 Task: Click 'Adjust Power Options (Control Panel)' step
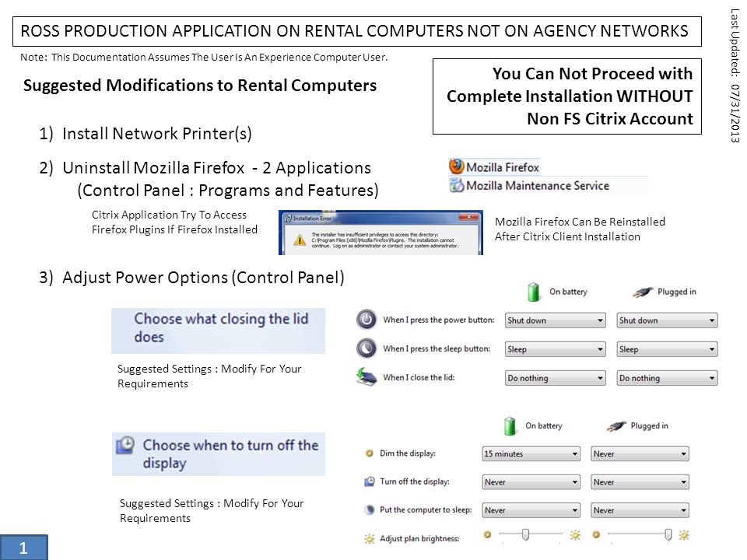tap(203, 278)
